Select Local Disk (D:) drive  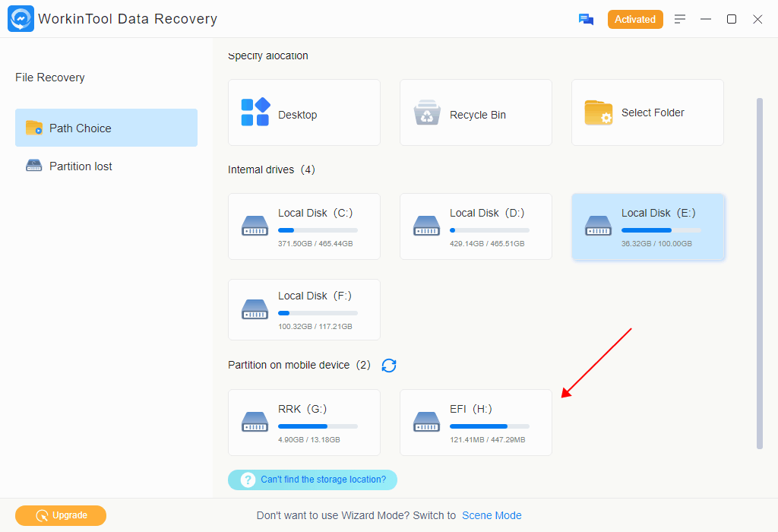476,226
